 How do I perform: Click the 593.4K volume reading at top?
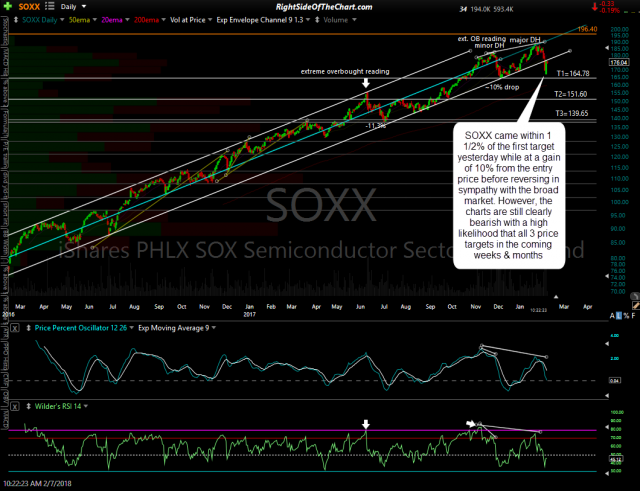coord(504,9)
